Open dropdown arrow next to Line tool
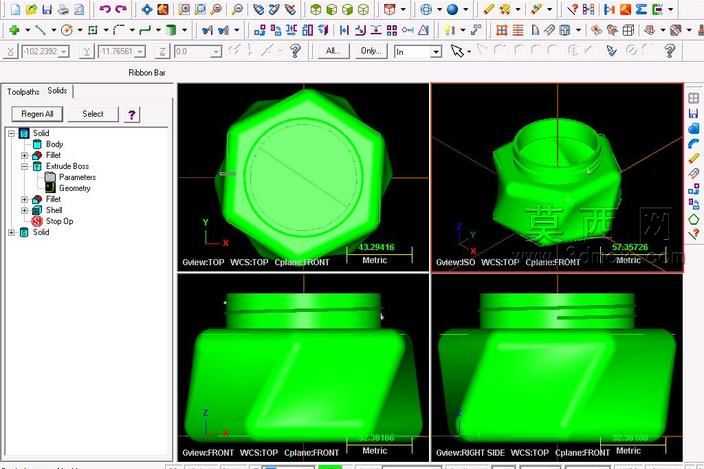 pyautogui.click(x=53, y=30)
